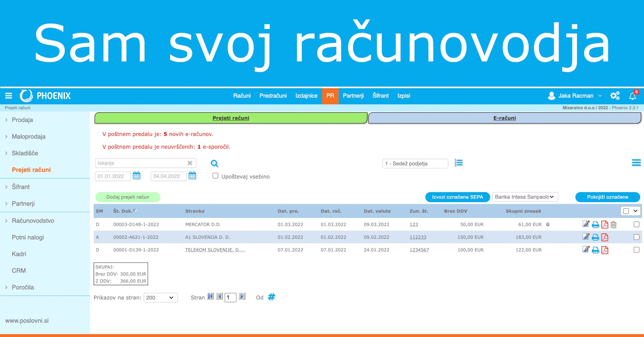Open the settings gear icon
644x337 pixels.
(615, 96)
